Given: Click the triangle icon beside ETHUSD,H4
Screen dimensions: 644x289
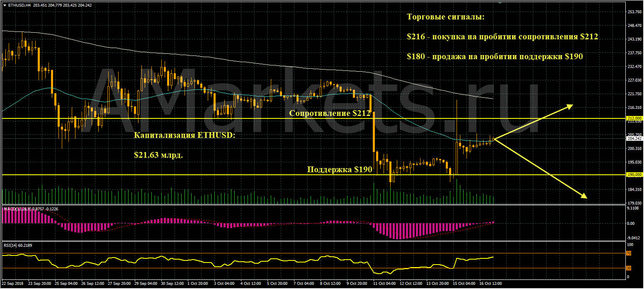Looking at the screenshot, I should coord(4,5).
